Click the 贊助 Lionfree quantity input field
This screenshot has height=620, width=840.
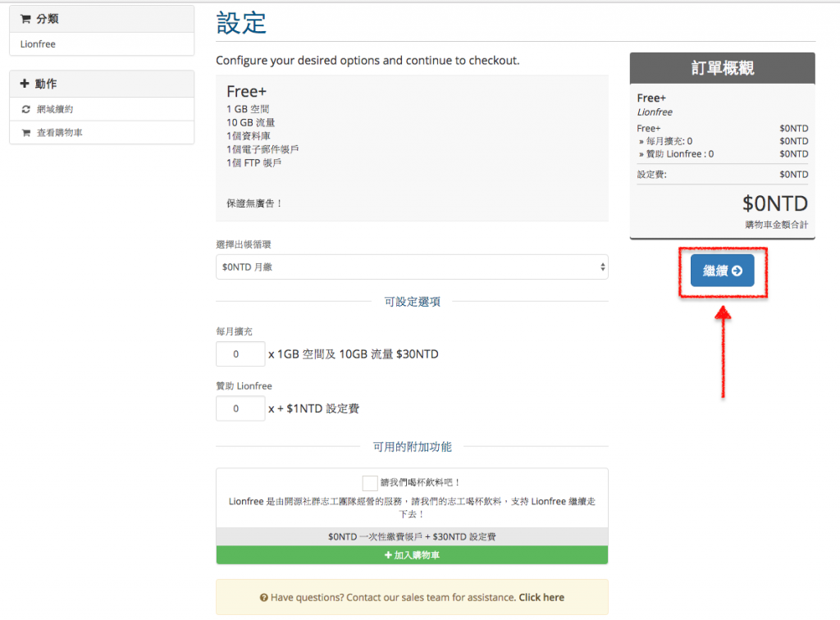point(240,408)
